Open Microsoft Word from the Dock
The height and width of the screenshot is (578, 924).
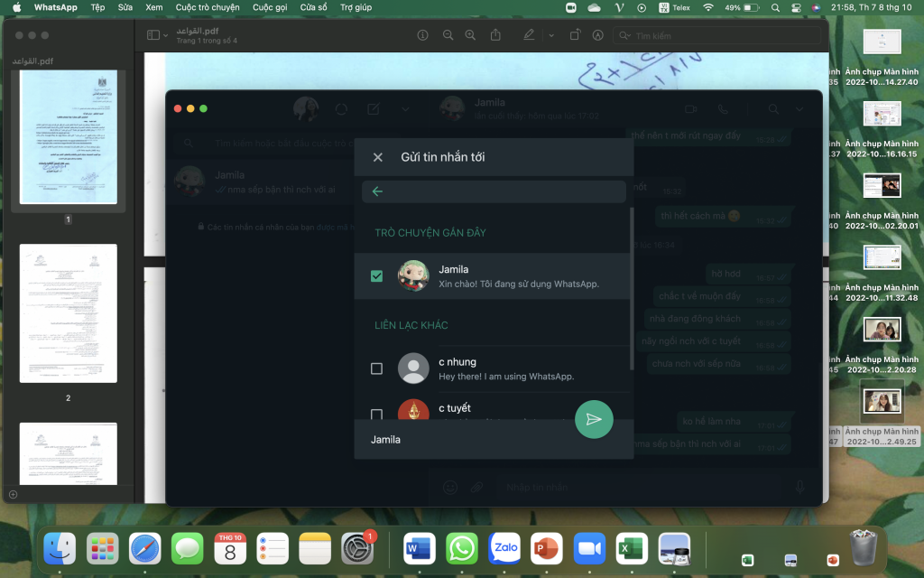click(x=419, y=548)
